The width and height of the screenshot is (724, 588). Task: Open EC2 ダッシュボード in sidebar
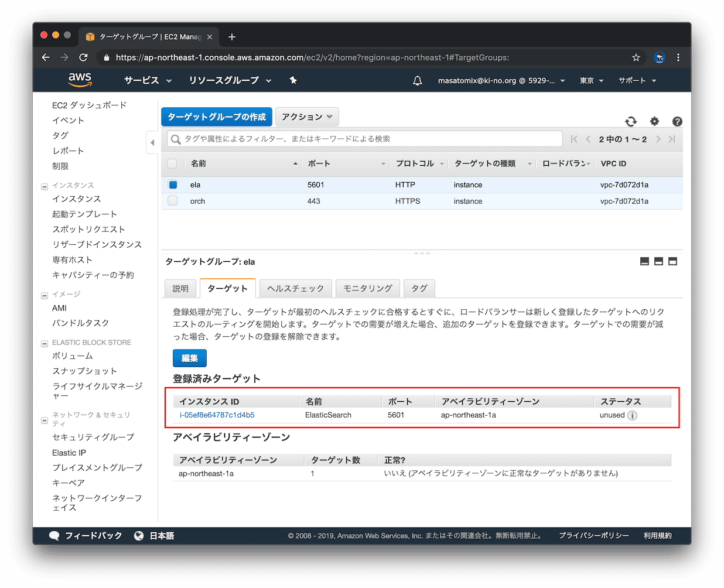[89, 105]
